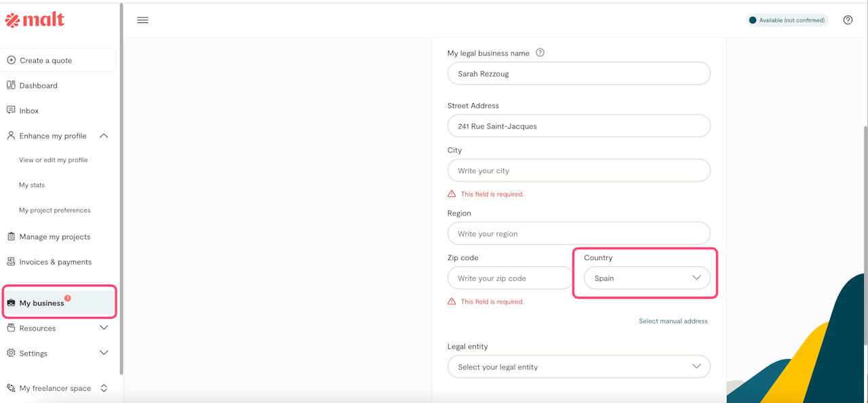The width and height of the screenshot is (868, 403).
Task: Expand the Settings section
Action: [x=104, y=353]
